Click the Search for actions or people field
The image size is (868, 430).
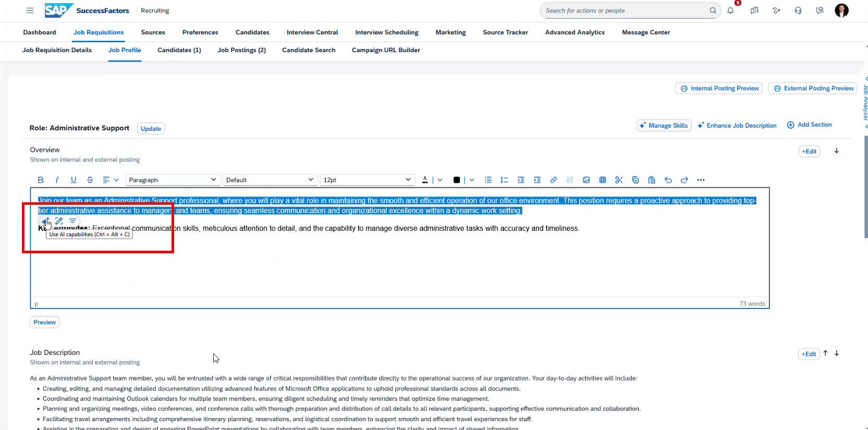pyautogui.click(x=626, y=10)
